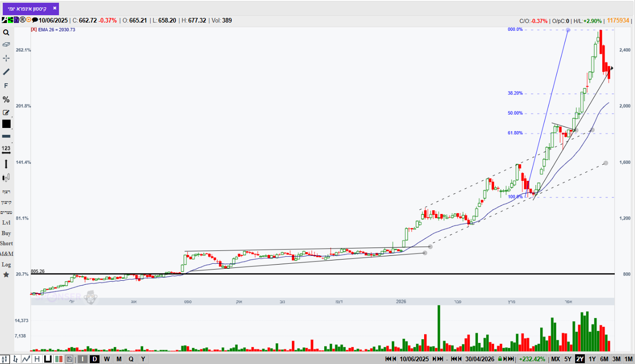The image size is (635, 364).
Task: Choose the line thickness option
Action: pyautogui.click(x=6, y=137)
